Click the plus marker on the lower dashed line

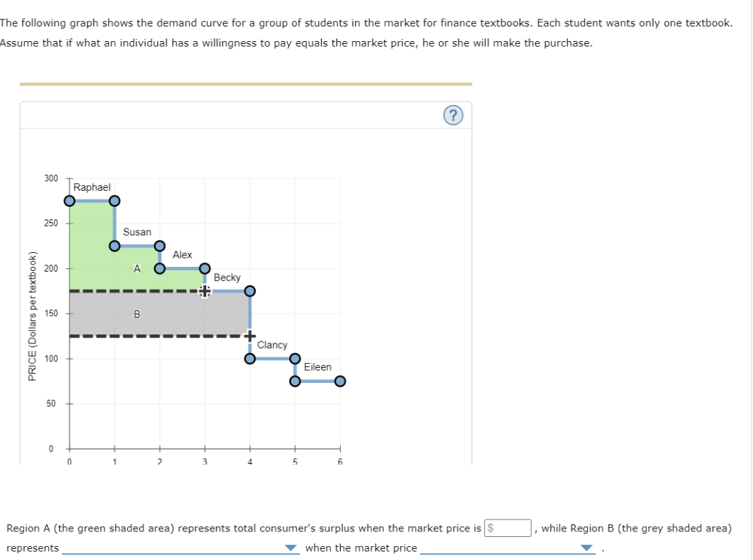[249, 336]
